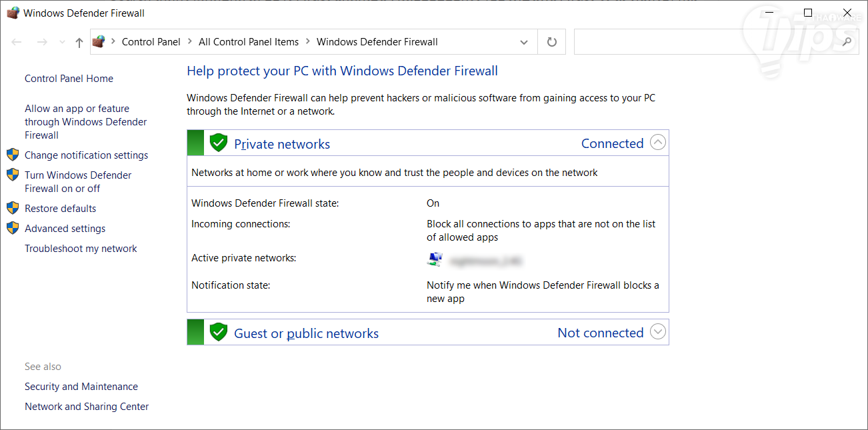Click the Back arrow navigation button

[x=17, y=42]
